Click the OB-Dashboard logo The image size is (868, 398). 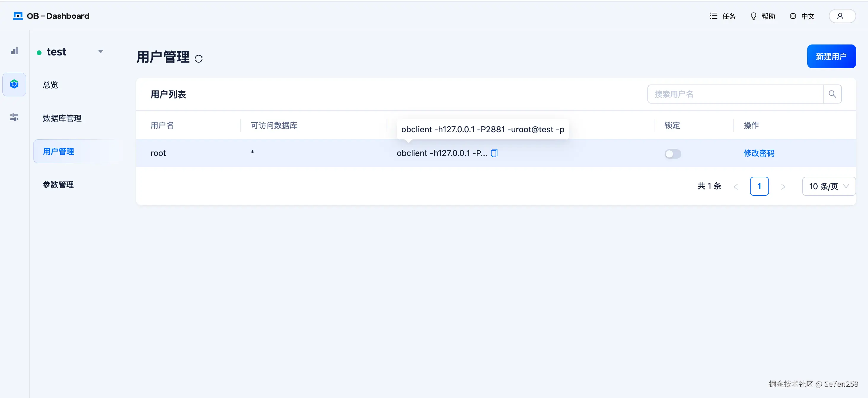click(51, 16)
